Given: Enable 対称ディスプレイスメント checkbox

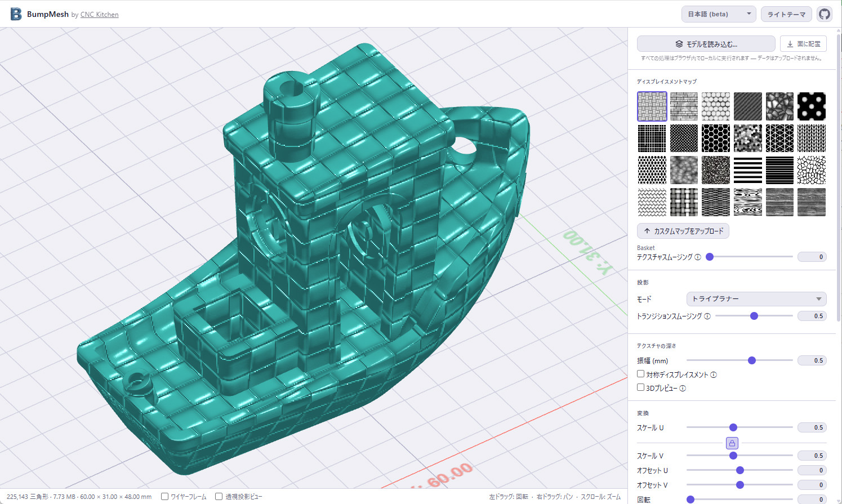Looking at the screenshot, I should pyautogui.click(x=641, y=374).
